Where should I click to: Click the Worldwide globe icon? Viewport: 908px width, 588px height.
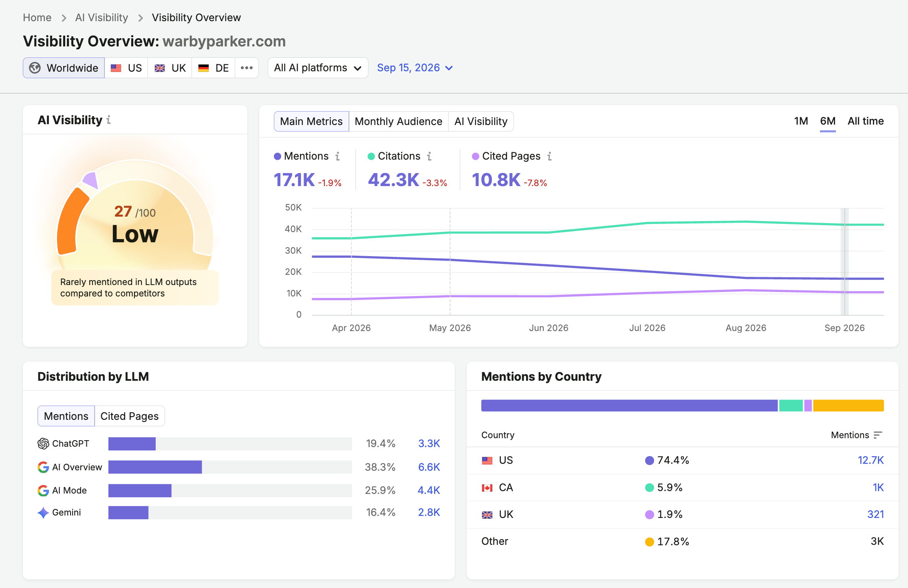click(x=35, y=68)
